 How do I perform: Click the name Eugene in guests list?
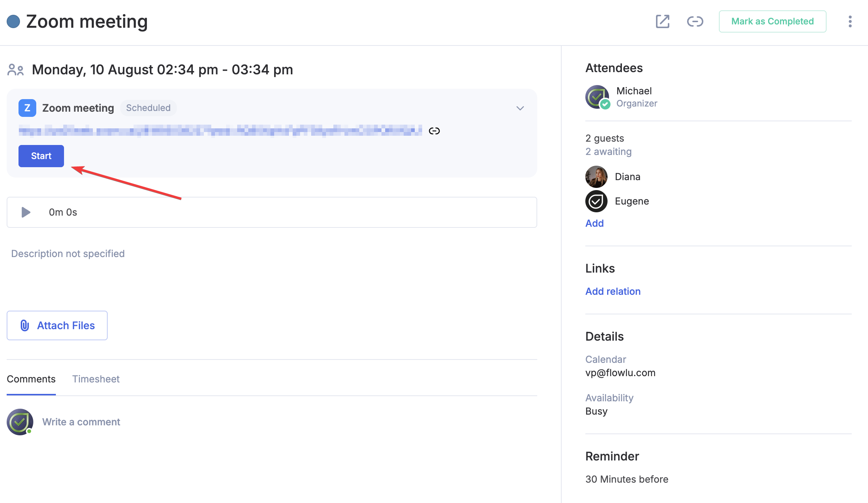pos(632,201)
